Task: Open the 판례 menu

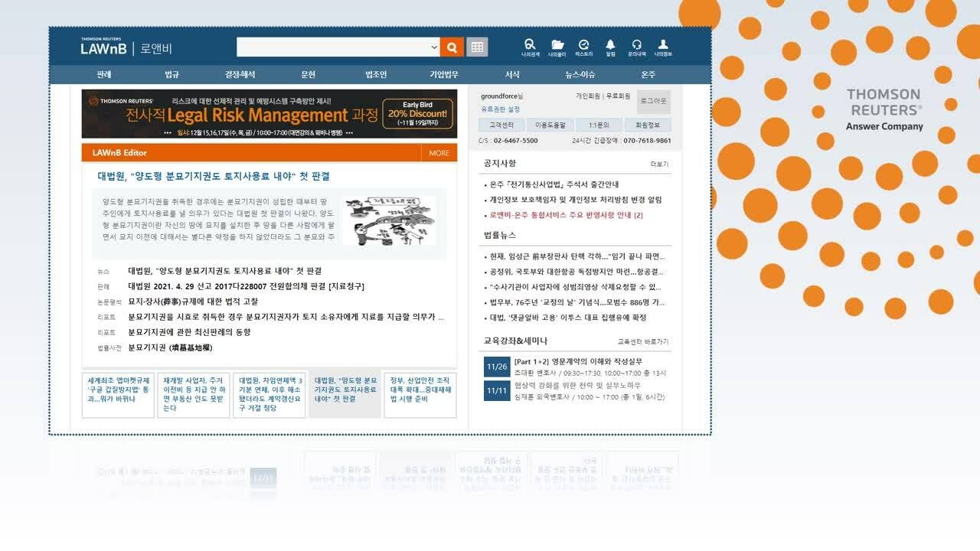Action: pyautogui.click(x=104, y=75)
